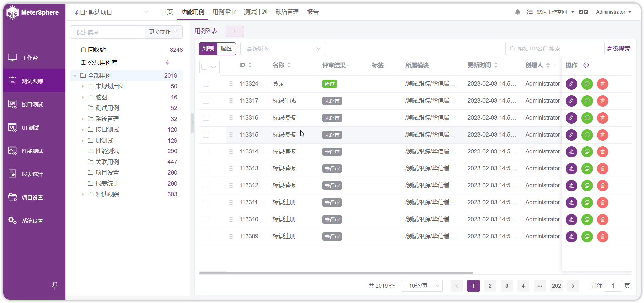Go to the 缺陷管理 tab
The height and width of the screenshot is (303, 644).
click(287, 12)
